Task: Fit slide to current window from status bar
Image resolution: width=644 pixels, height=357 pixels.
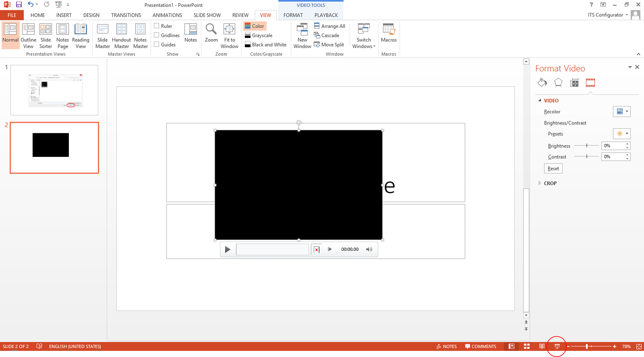Action: click(x=639, y=346)
